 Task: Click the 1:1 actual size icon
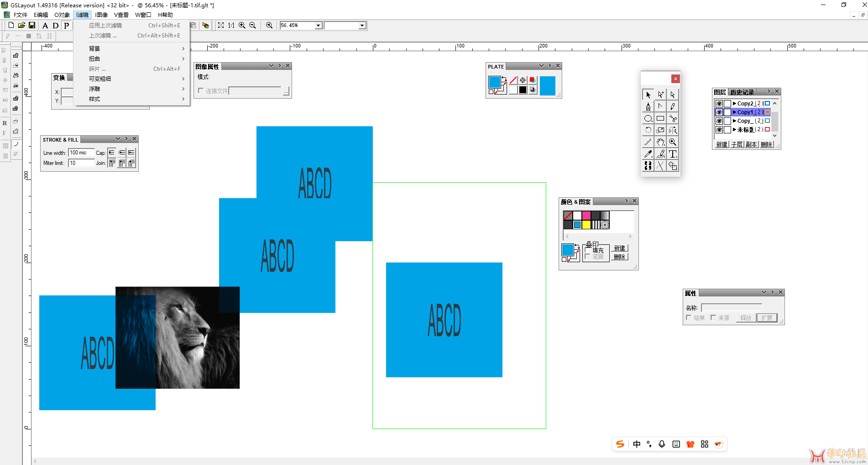pos(231,25)
